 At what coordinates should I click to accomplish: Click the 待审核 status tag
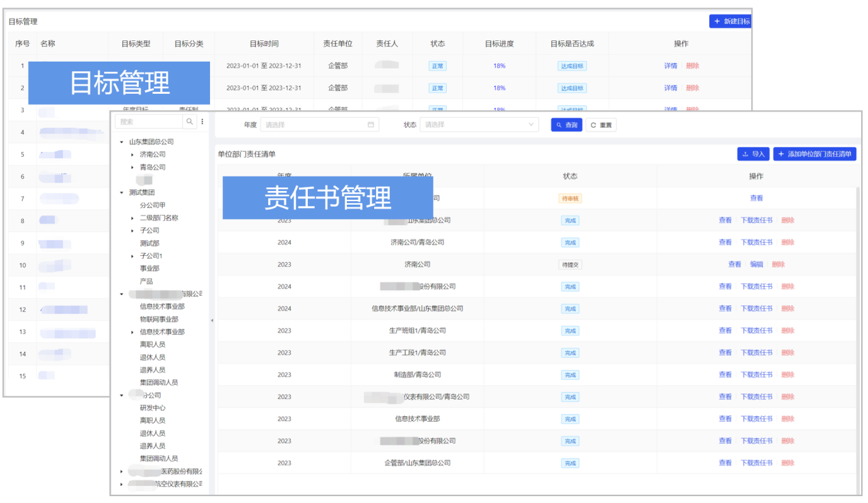570,198
